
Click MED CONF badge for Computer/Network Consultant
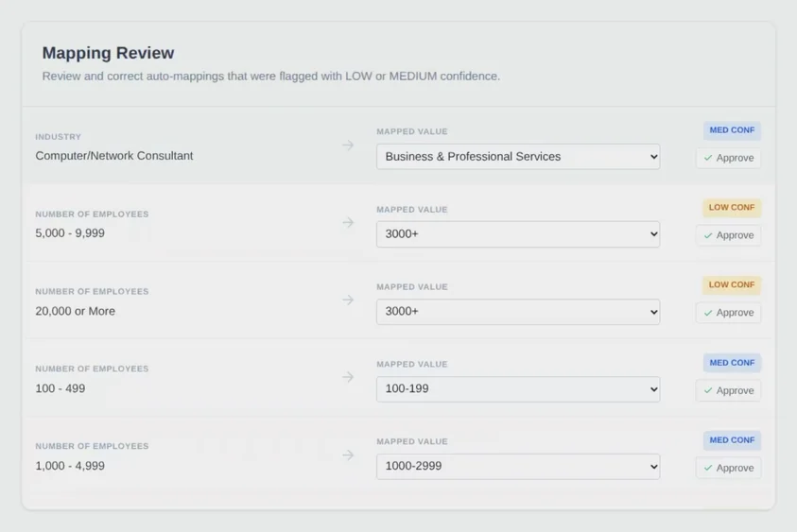coord(732,130)
